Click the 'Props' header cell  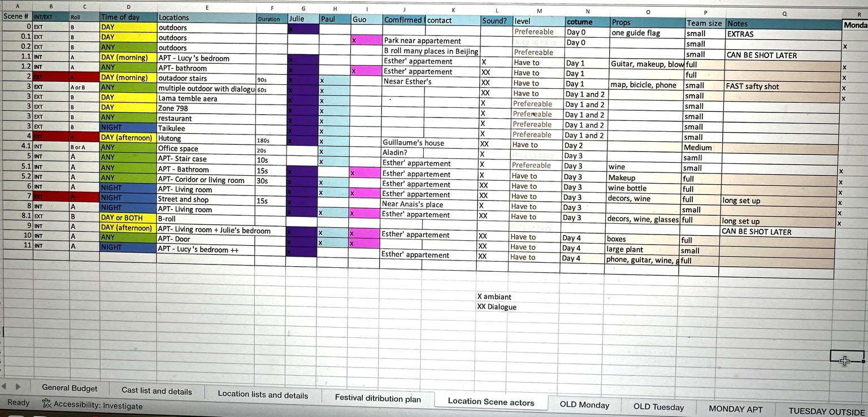click(647, 22)
